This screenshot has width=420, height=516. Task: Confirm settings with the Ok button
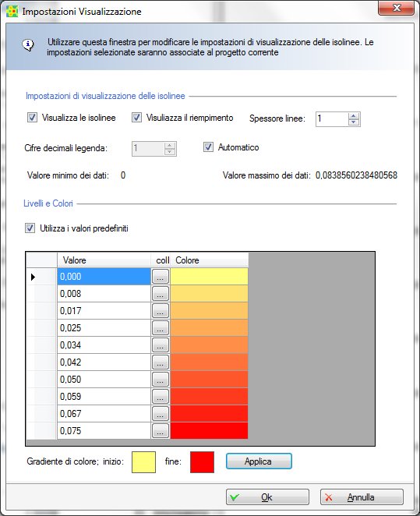point(267,497)
